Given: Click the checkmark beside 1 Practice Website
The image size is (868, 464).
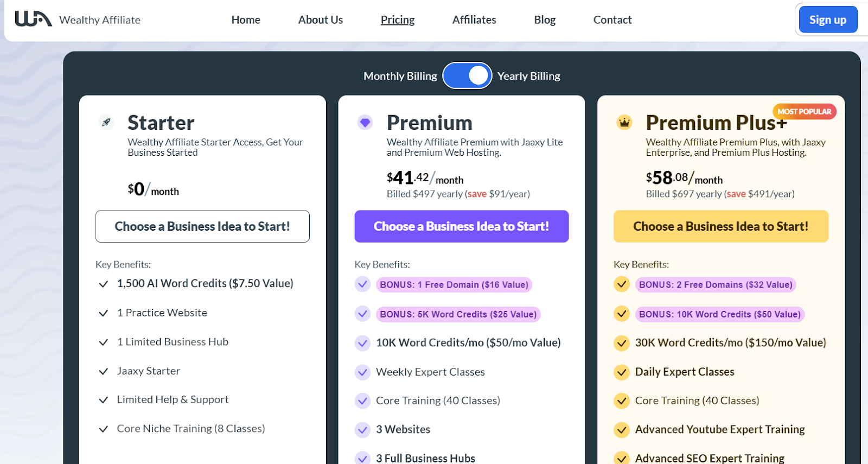Looking at the screenshot, I should (x=103, y=313).
